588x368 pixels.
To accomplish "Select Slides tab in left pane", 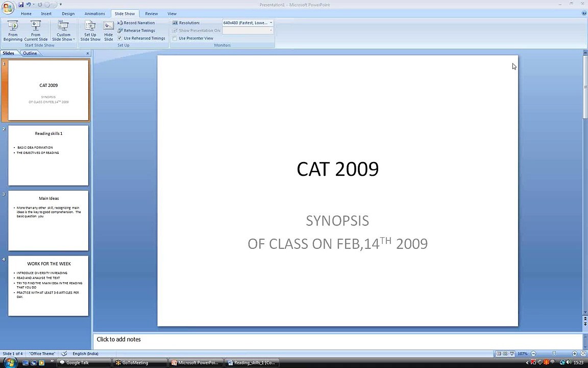I will [8, 53].
